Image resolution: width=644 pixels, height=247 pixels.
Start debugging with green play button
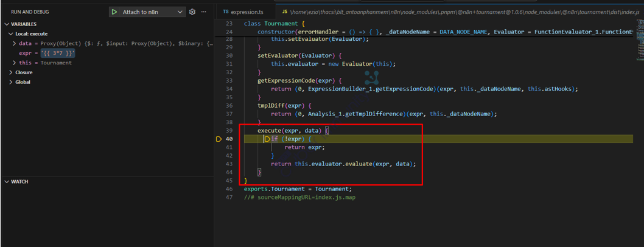coord(114,12)
